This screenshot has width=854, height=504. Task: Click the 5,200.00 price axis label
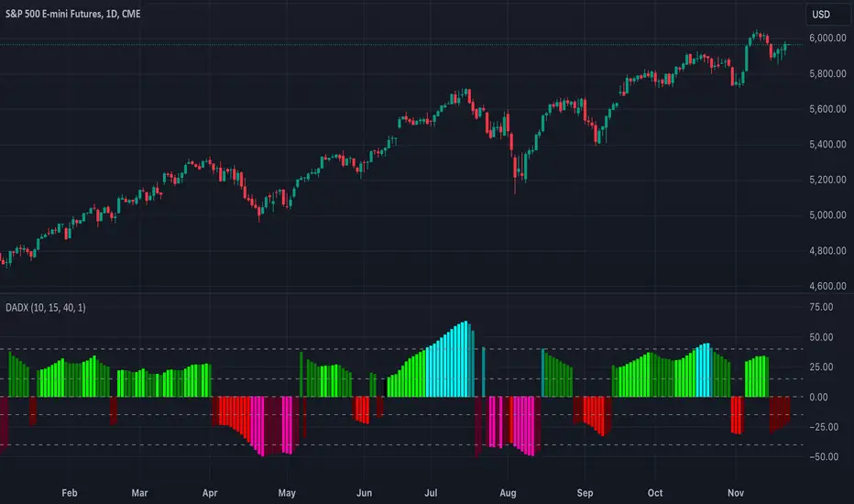pos(827,180)
